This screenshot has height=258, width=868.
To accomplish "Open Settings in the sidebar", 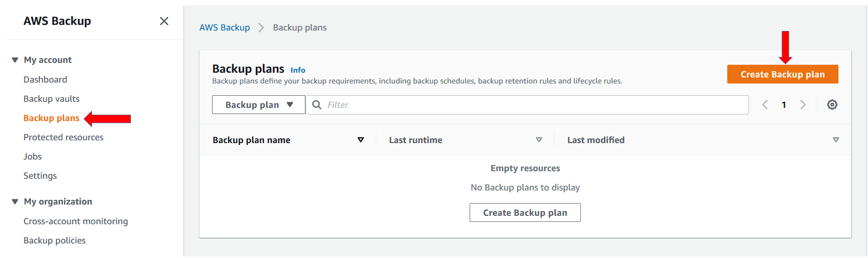I will point(40,176).
